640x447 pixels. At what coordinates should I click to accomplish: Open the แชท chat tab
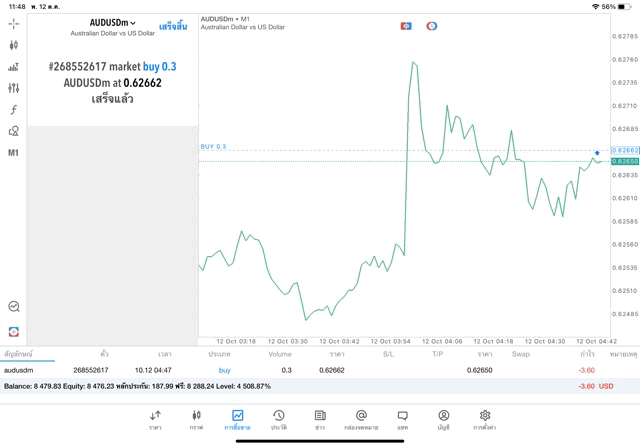pos(402,420)
